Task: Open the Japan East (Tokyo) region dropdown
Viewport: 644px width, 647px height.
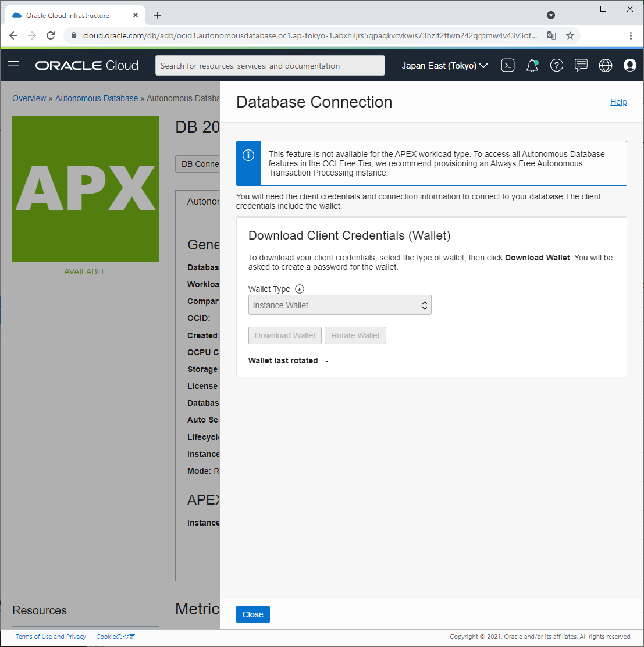Action: [444, 66]
